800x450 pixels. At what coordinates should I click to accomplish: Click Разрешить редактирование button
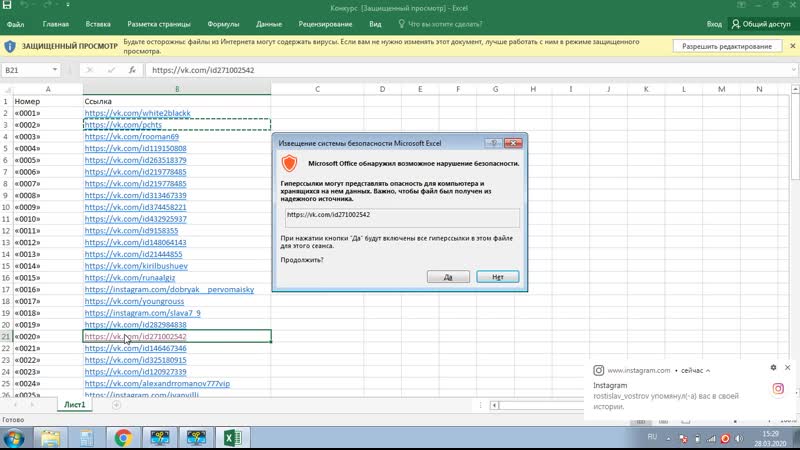(727, 46)
